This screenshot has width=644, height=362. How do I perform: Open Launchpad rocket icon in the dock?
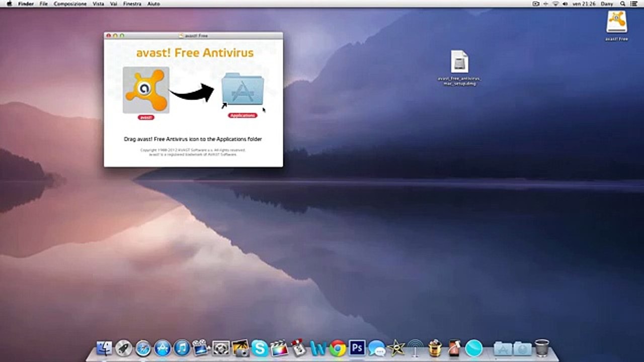124,348
